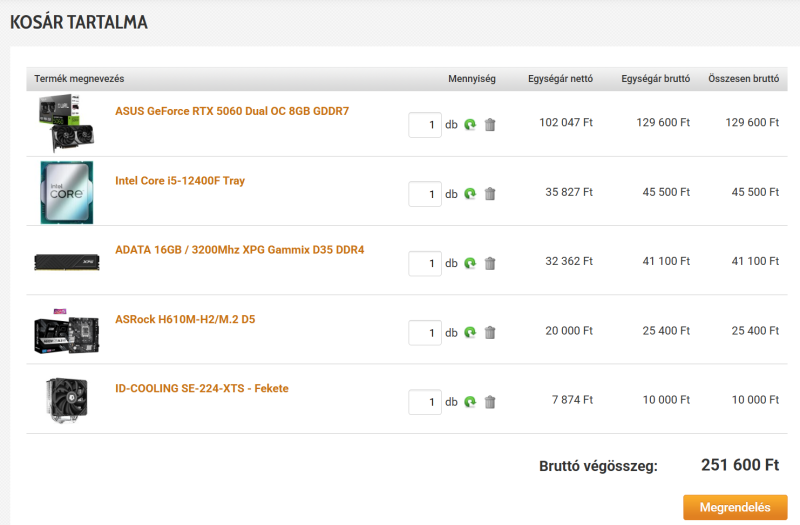800x525 pixels.
Task: Update quantity for ADATA 16GB XPG Gammix
Action: 470,263
